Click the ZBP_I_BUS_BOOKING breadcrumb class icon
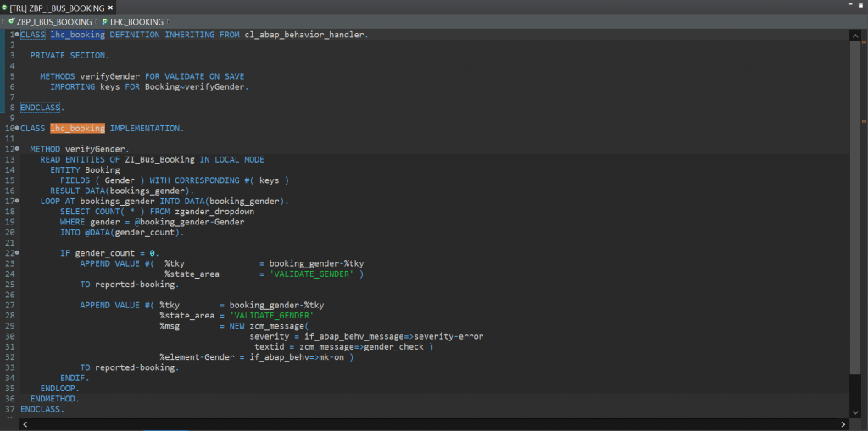This screenshot has height=431, width=868. tap(12, 21)
